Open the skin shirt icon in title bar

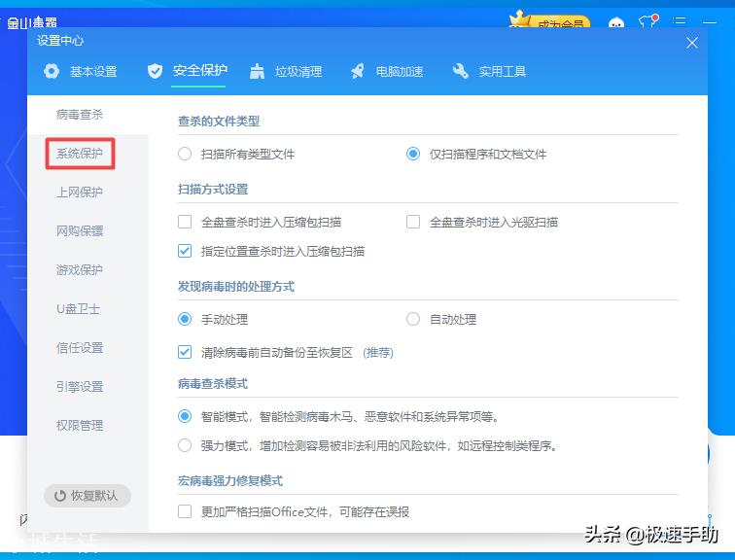[648, 20]
